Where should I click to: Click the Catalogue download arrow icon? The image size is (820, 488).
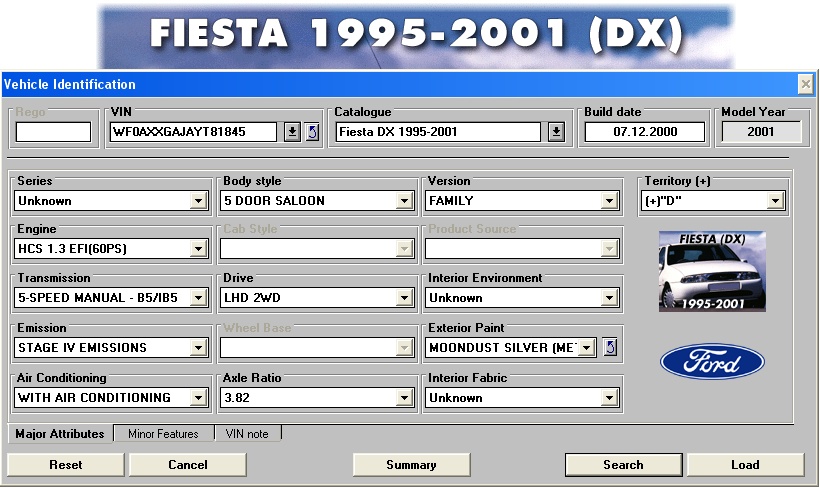[557, 132]
